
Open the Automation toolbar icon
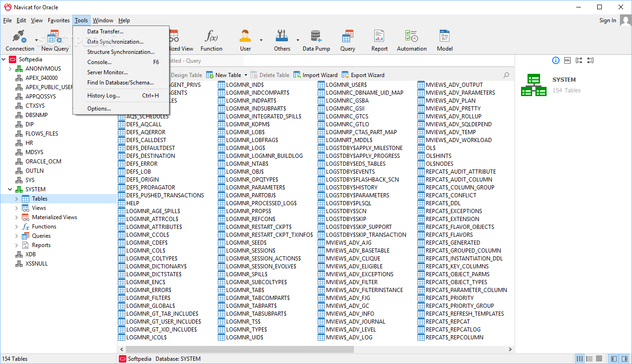tap(412, 40)
